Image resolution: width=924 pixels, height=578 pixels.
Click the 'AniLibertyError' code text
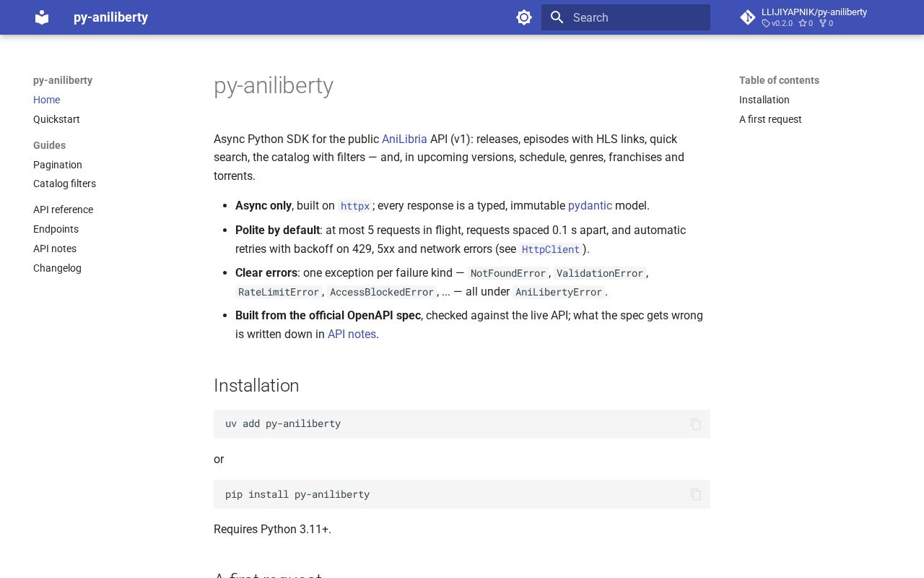click(x=559, y=292)
